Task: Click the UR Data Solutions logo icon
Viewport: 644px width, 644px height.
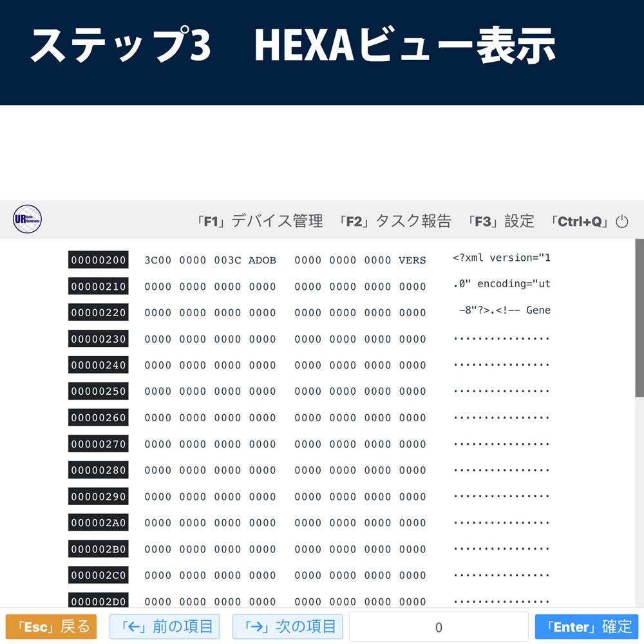Action: 27,220
